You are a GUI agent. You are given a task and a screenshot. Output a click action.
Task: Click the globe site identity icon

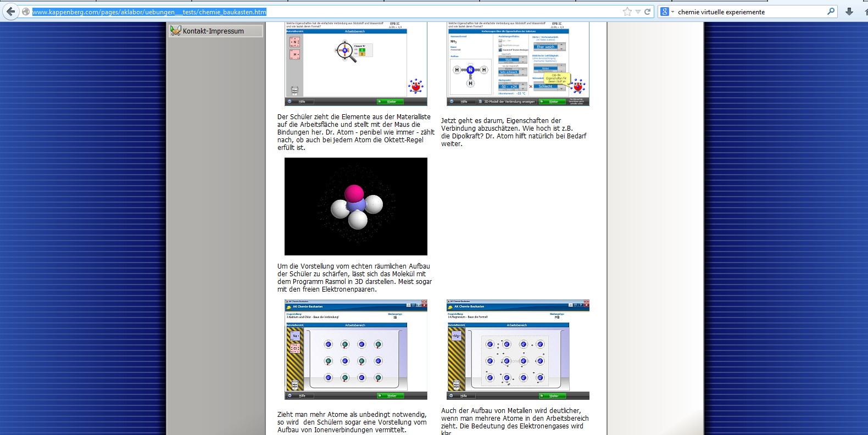[x=26, y=12]
